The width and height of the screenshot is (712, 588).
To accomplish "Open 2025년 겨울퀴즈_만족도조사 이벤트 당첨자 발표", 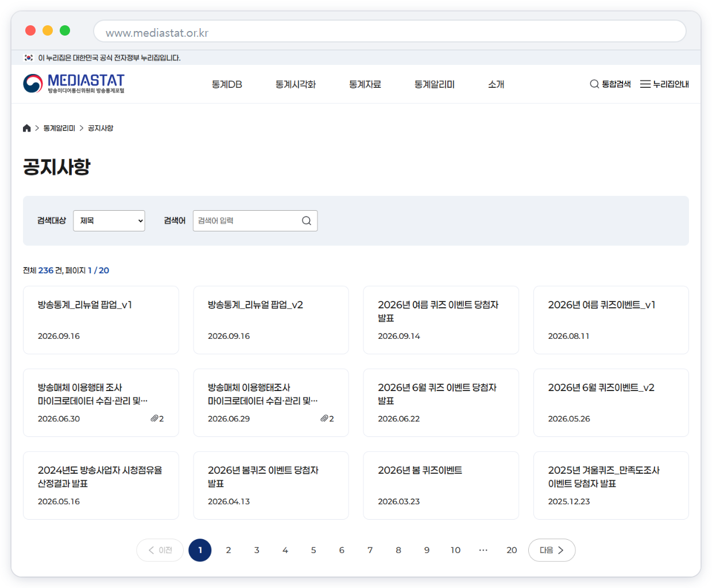I will pos(611,485).
